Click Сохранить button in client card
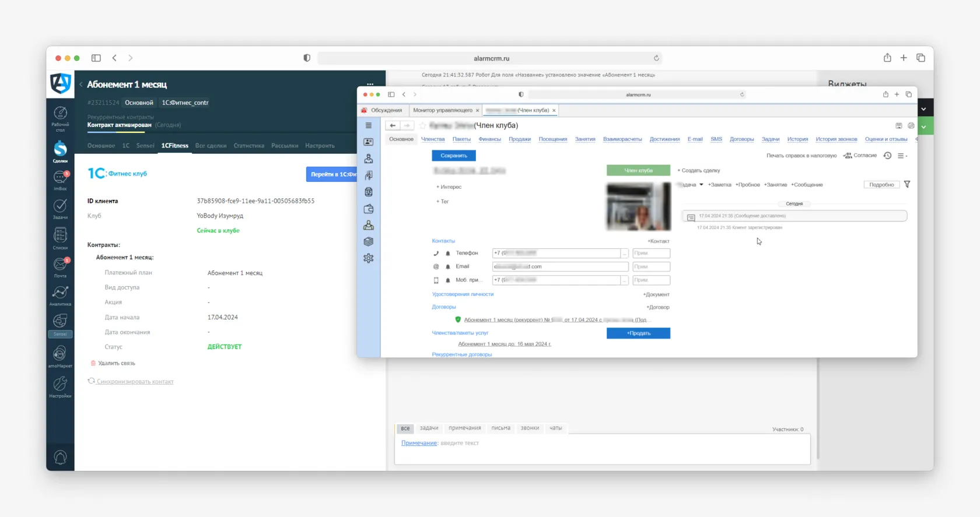 coord(454,156)
